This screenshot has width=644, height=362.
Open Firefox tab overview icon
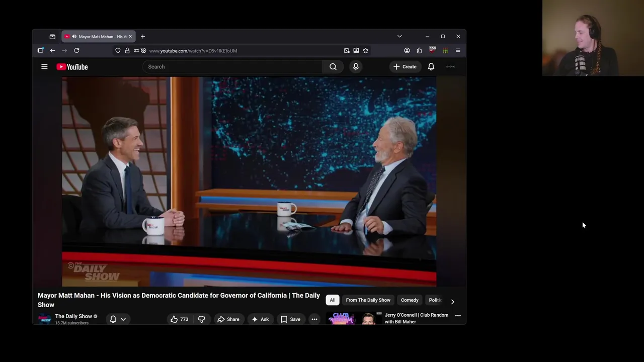pos(52,37)
